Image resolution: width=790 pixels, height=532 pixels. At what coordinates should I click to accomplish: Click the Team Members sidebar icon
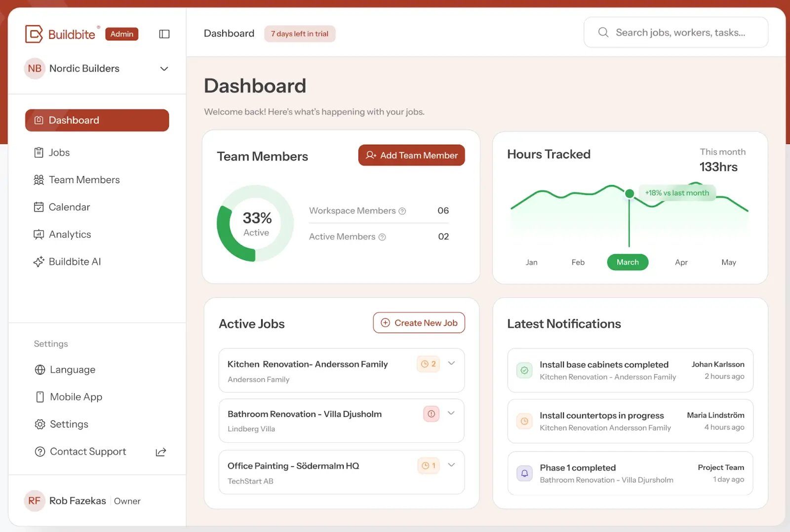(39, 180)
